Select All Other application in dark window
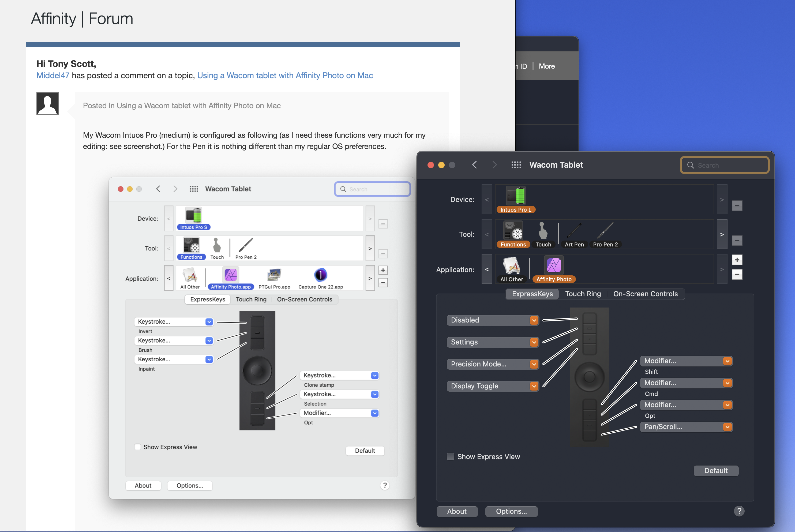Image resolution: width=795 pixels, height=532 pixels. pos(511,269)
